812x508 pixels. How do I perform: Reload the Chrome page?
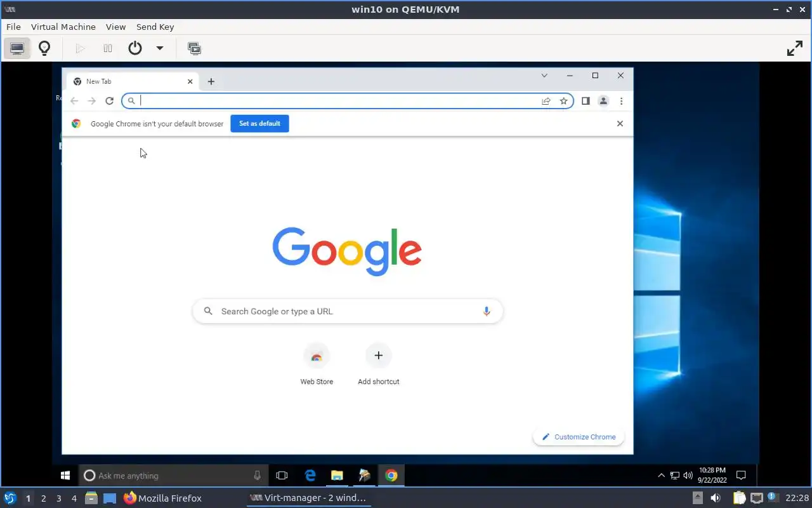click(109, 101)
